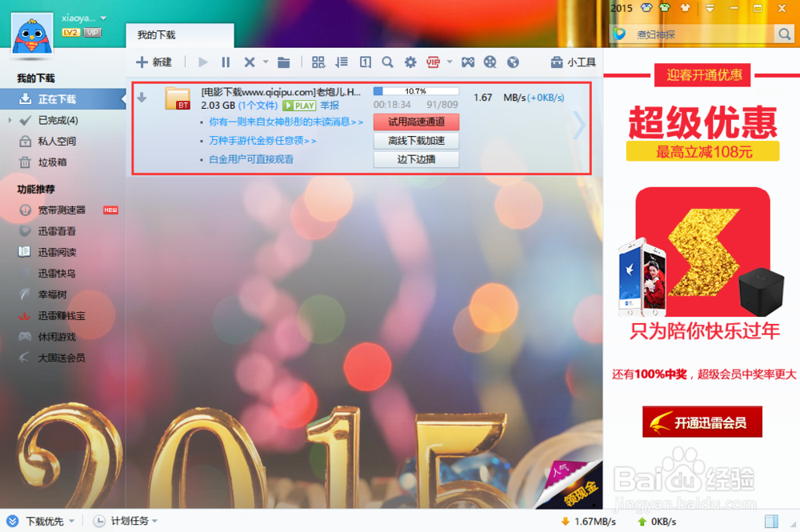Viewport: 800px width, 532px height.
Task: Start the download with the play icon
Action: [x=203, y=62]
